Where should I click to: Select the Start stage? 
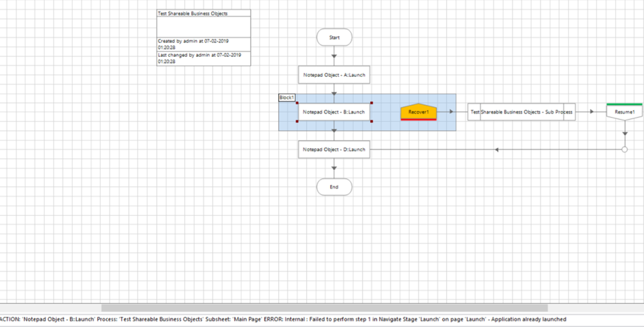click(334, 38)
